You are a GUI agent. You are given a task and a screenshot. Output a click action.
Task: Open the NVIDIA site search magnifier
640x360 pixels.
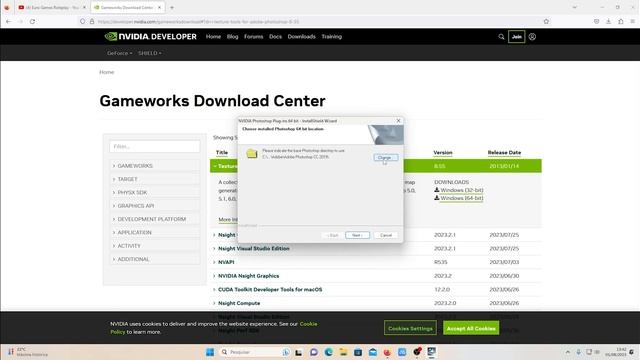tap(501, 37)
